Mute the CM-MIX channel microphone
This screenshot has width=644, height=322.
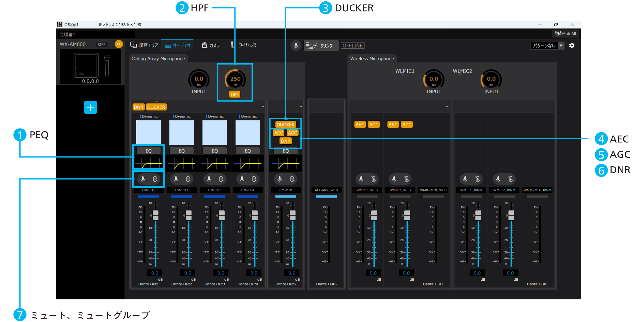click(x=280, y=179)
